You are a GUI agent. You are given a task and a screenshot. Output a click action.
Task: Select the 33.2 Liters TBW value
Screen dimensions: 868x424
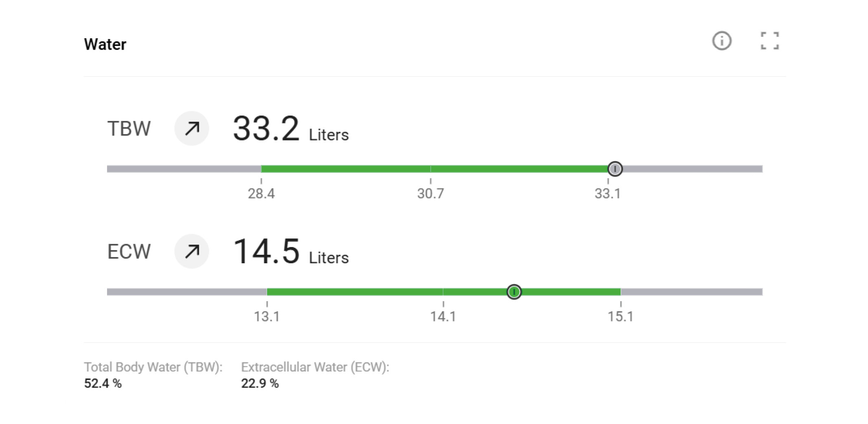[266, 129]
